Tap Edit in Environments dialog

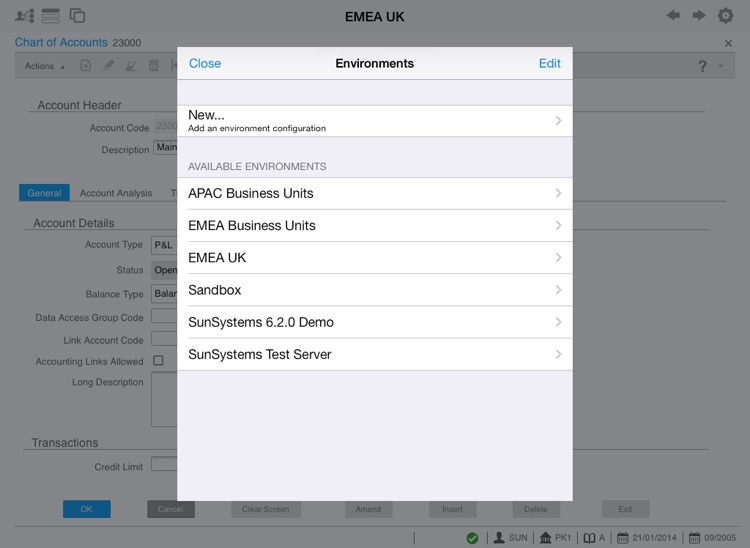pyautogui.click(x=550, y=64)
